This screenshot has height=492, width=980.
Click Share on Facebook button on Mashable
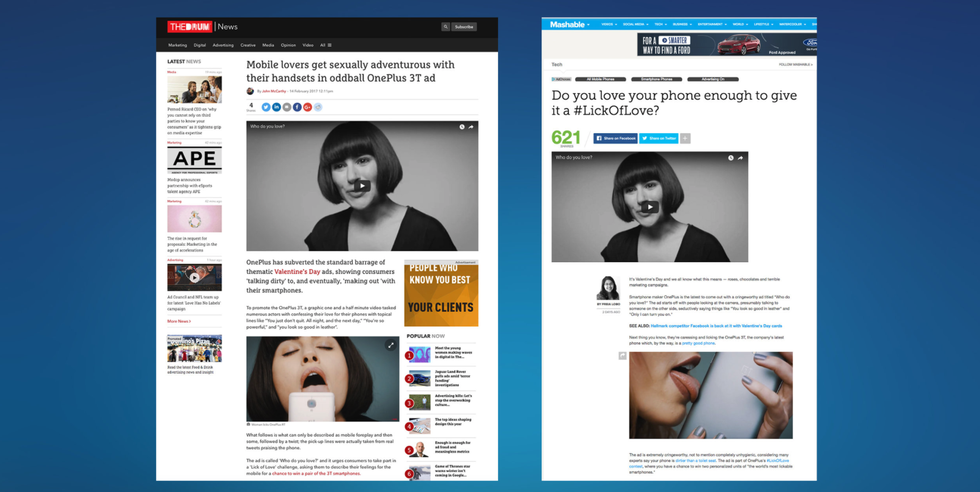pos(616,138)
